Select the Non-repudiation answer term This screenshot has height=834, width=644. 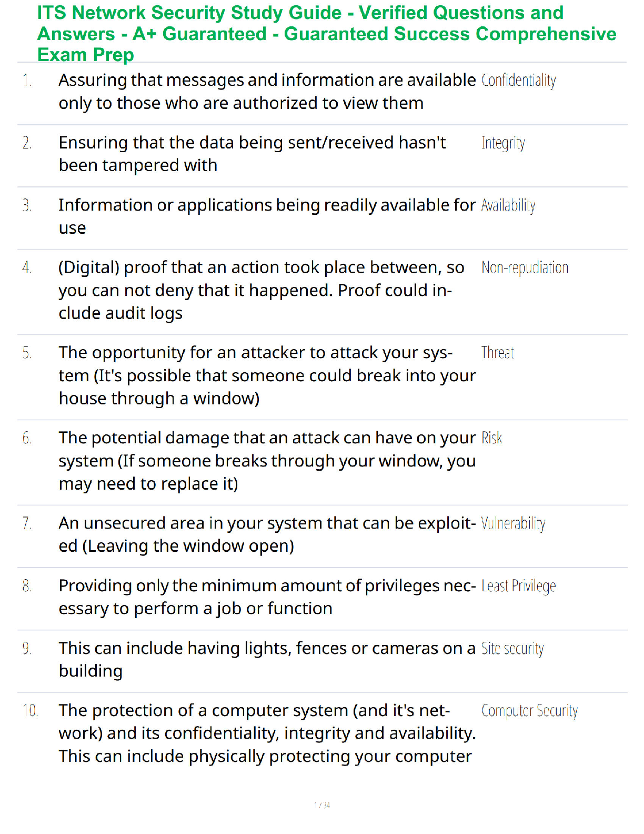click(525, 268)
